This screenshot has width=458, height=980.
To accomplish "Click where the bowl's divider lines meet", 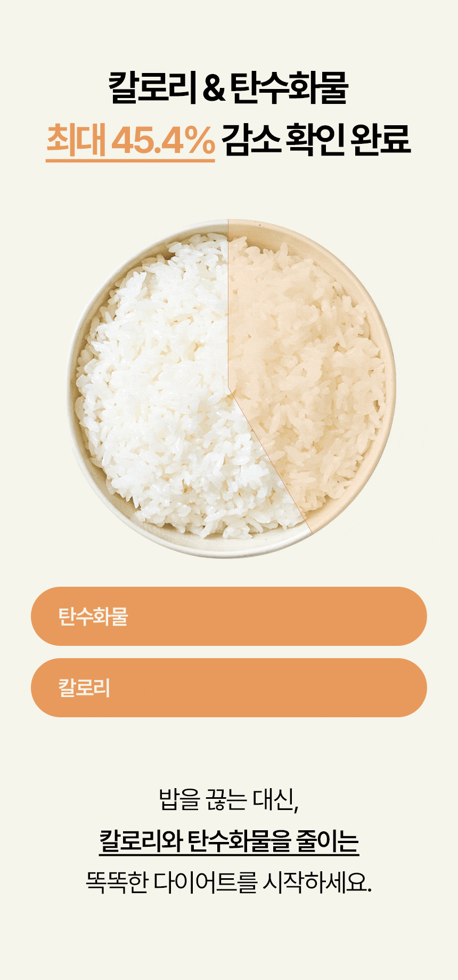I will (x=229, y=390).
